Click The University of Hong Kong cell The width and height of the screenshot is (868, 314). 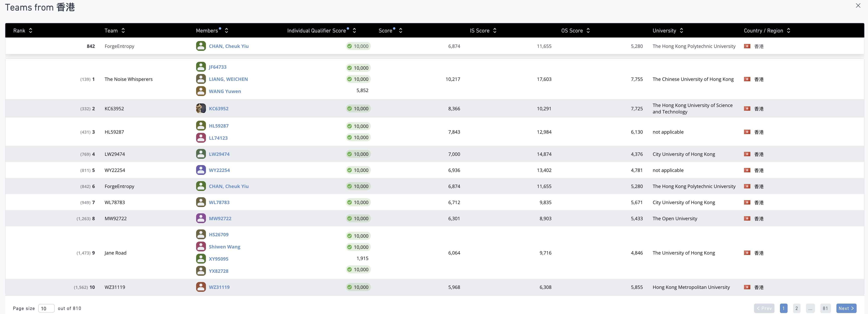click(x=683, y=253)
